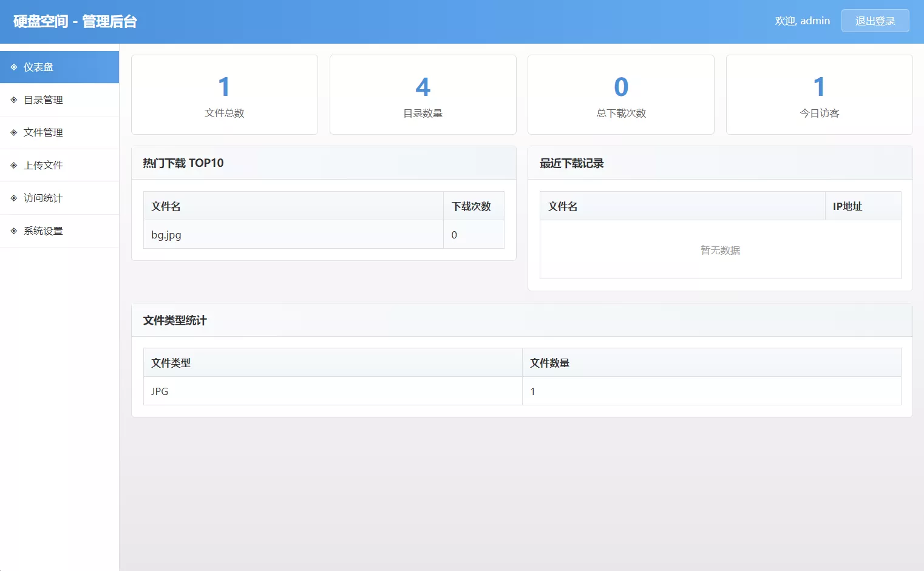This screenshot has width=924, height=571.
Task: Select the 目录数量 stat card showing 4
Action: tap(423, 95)
